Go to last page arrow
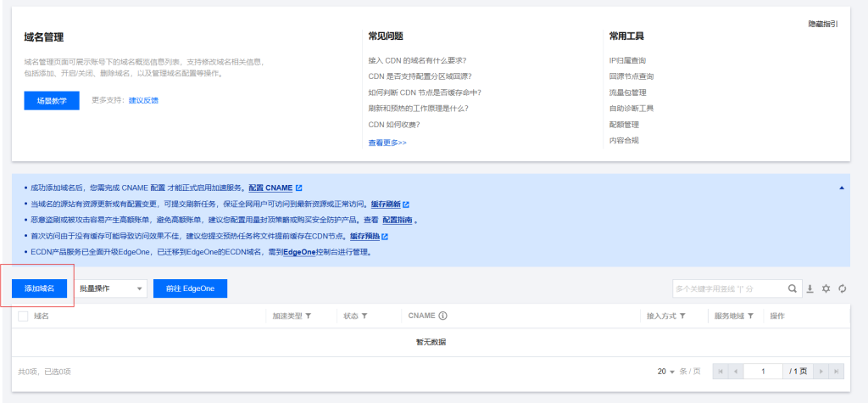The width and height of the screenshot is (868, 403). pyautogui.click(x=837, y=372)
